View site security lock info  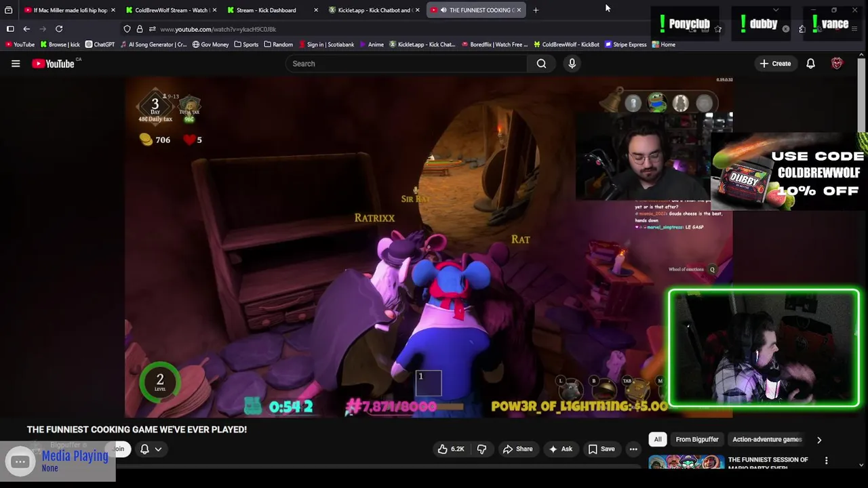[x=140, y=29]
